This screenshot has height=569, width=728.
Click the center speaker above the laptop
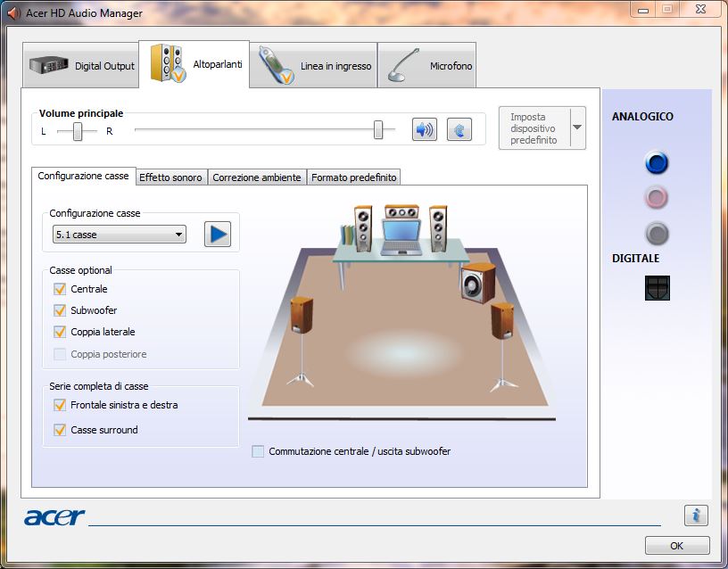[401, 212]
